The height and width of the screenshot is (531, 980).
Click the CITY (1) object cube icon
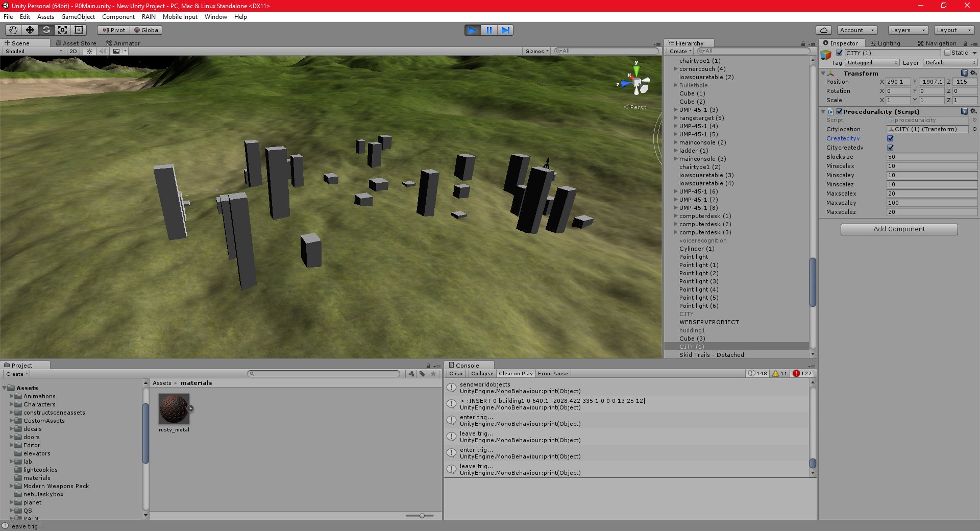(826, 54)
